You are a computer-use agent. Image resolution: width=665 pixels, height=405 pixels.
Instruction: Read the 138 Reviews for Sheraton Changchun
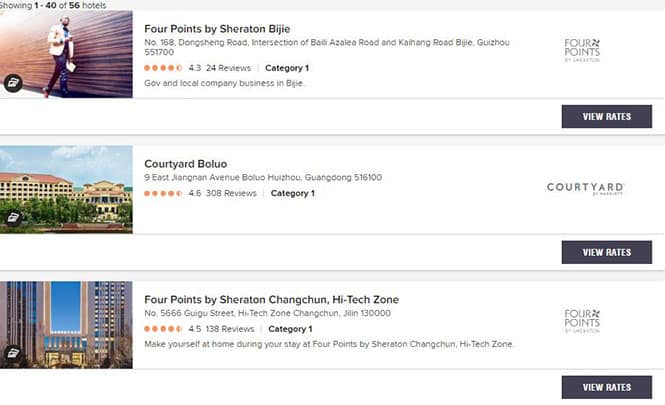coord(230,329)
